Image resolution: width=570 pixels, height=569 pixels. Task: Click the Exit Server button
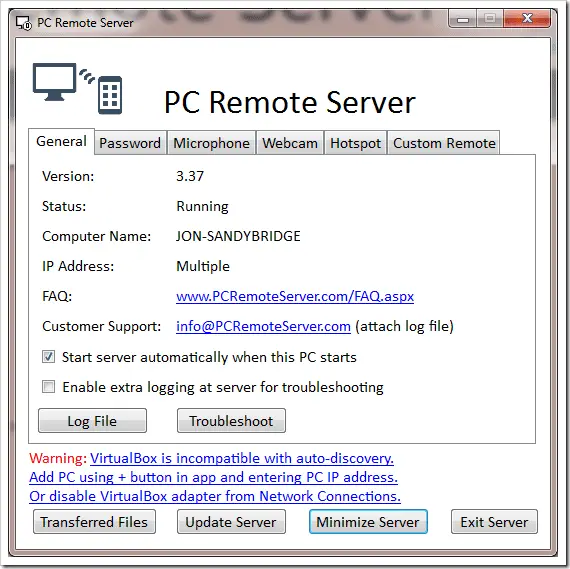pos(494,522)
